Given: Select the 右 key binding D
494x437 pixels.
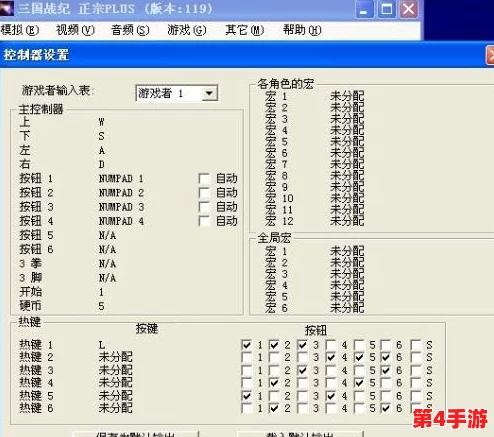Looking at the screenshot, I should [102, 164].
